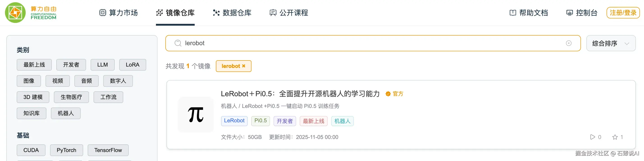Image resolution: width=644 pixels, height=161 pixels.
Task: Switch to 数据仓库 tab
Action: 232,13
